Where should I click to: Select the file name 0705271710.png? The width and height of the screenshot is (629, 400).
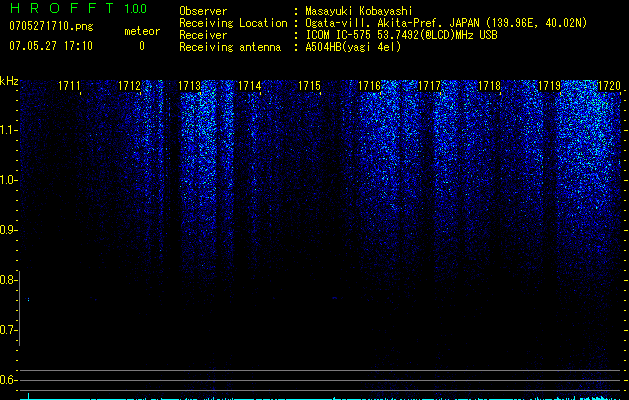[51, 26]
